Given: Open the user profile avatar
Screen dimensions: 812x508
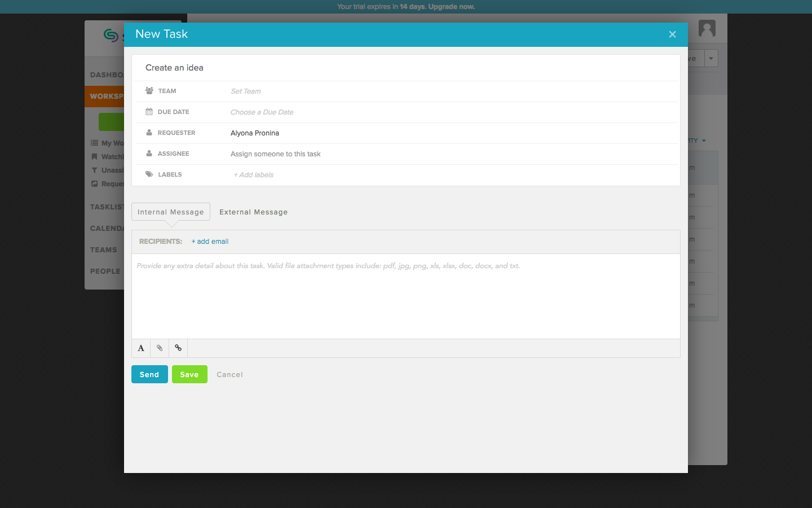Looking at the screenshot, I should click(707, 28).
